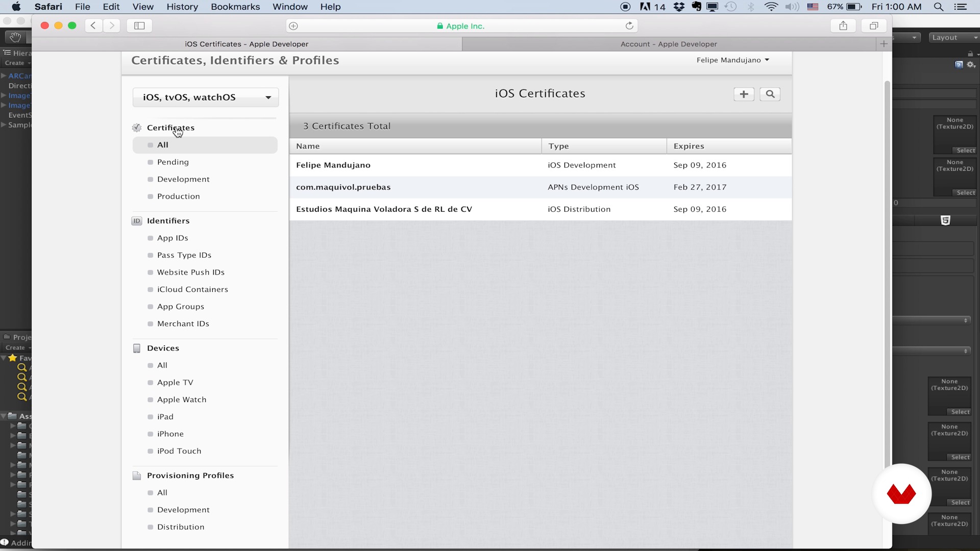The height and width of the screenshot is (551, 980).
Task: Show Apple Watch devices
Action: 182,399
